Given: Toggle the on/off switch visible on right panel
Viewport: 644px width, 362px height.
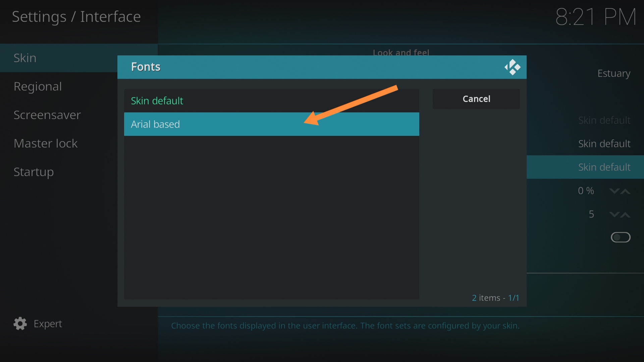Looking at the screenshot, I should [x=621, y=237].
